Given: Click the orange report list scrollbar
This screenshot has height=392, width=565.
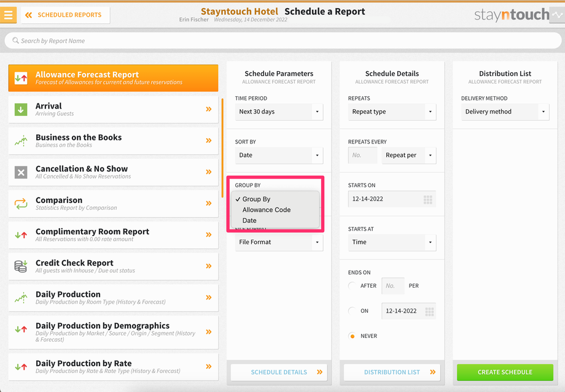Looking at the screenshot, I should pos(222,148).
